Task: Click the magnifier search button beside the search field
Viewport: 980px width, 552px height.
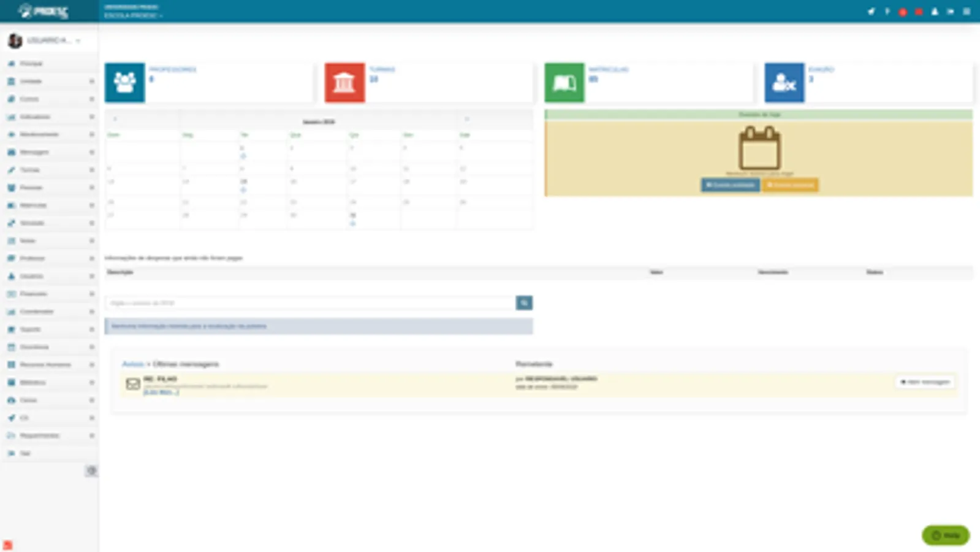Action: pos(524,303)
